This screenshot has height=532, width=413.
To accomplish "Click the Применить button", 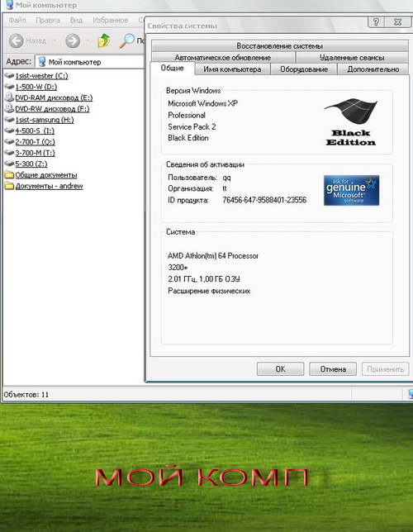I will pos(386,368).
